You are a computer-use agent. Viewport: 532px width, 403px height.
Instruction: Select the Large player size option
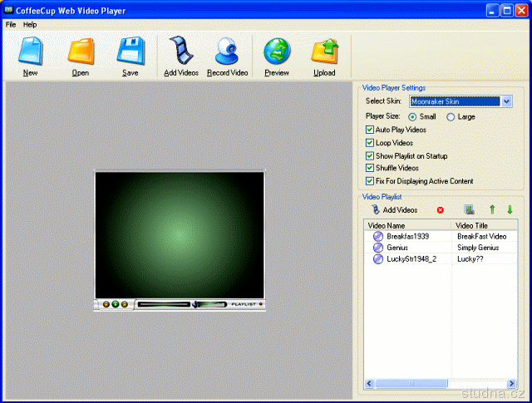pyautogui.click(x=451, y=117)
